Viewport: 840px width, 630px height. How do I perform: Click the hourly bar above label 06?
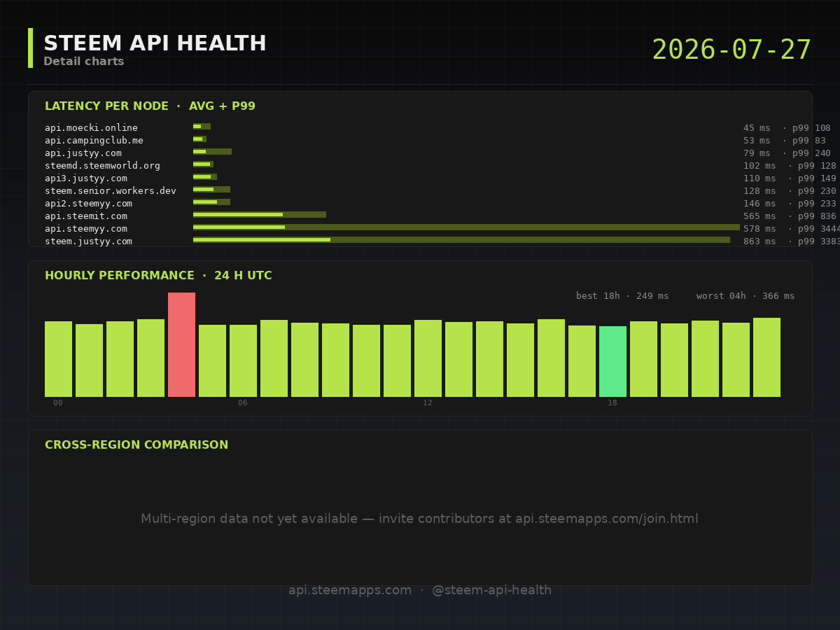click(x=243, y=360)
